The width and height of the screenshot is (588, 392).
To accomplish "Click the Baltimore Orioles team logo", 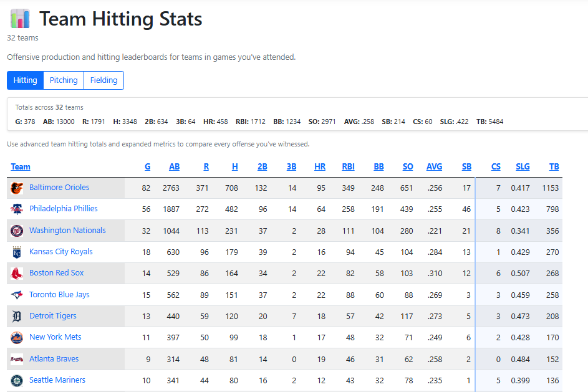I will tap(17, 188).
